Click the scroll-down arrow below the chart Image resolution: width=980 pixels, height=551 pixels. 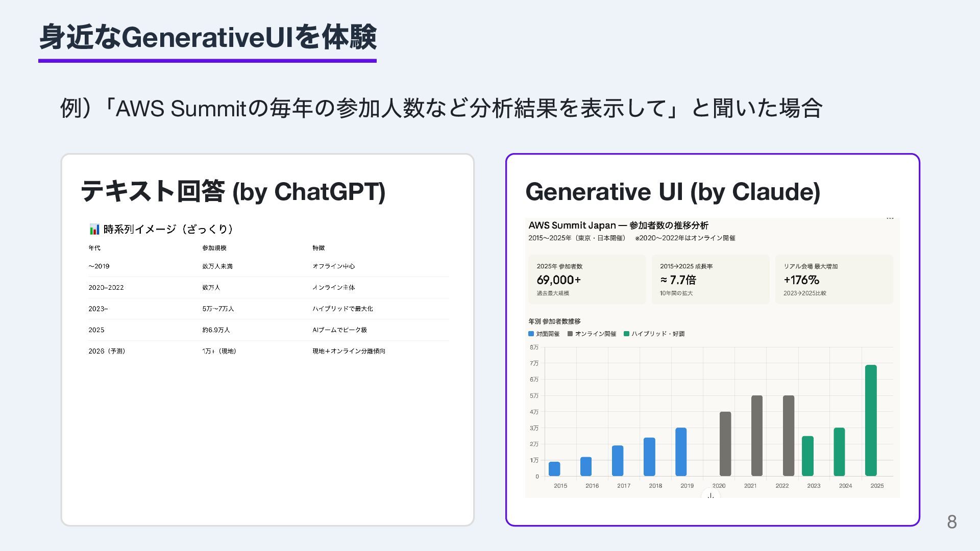point(710,495)
